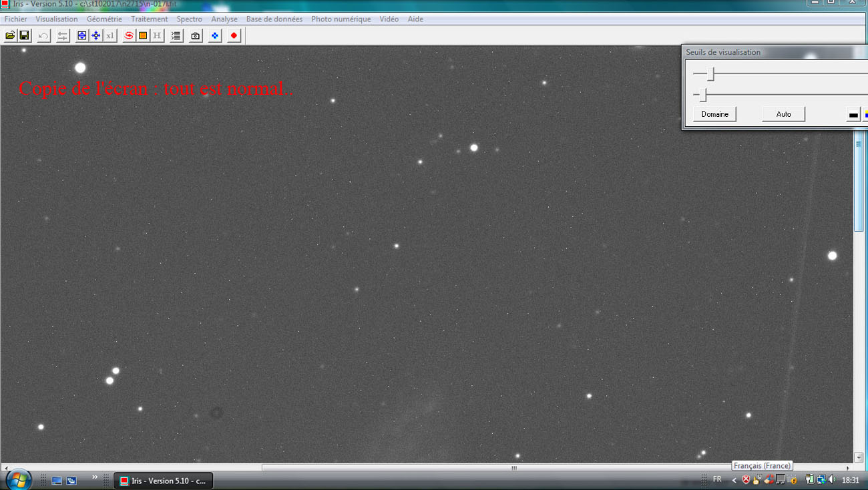
Task: Click the undo arrow icon
Action: (43, 35)
